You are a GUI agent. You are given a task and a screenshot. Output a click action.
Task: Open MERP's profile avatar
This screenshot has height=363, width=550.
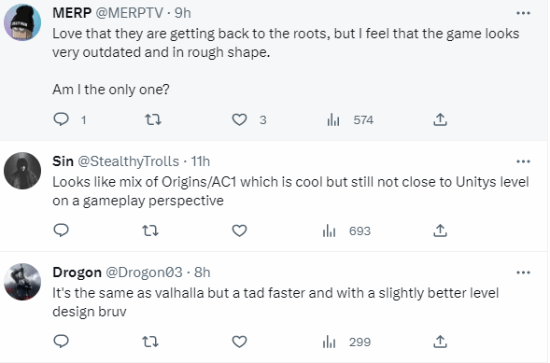pyautogui.click(x=22, y=22)
